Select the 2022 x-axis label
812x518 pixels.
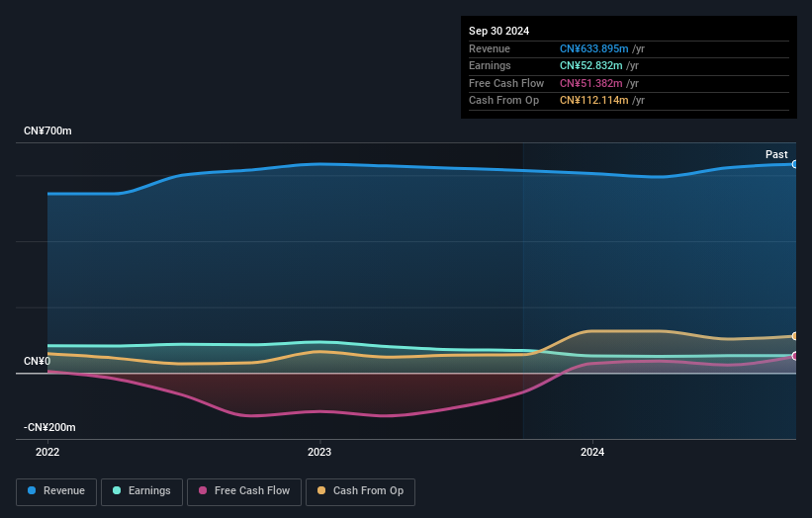[47, 453]
